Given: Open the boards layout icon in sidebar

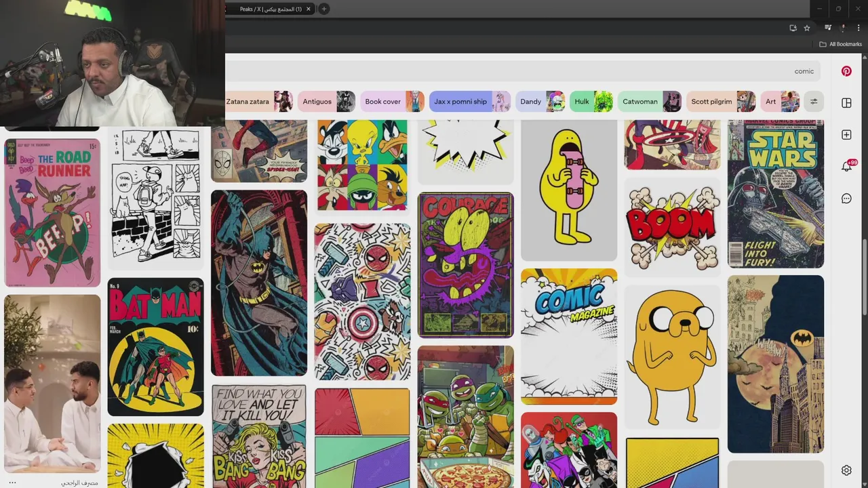Looking at the screenshot, I should [x=846, y=103].
